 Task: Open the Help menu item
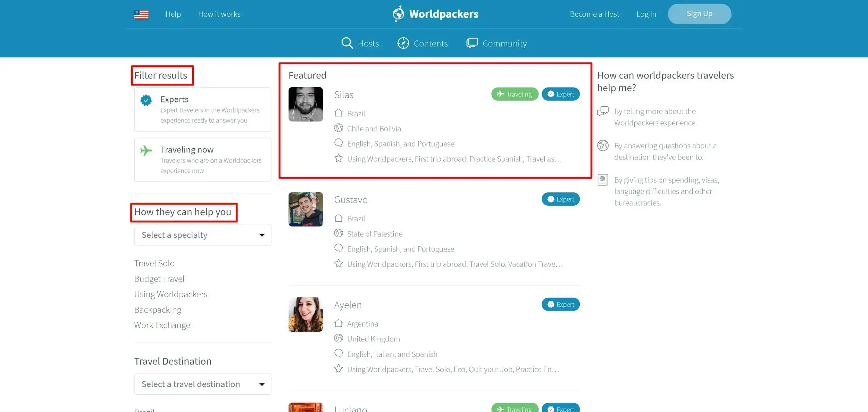[173, 14]
